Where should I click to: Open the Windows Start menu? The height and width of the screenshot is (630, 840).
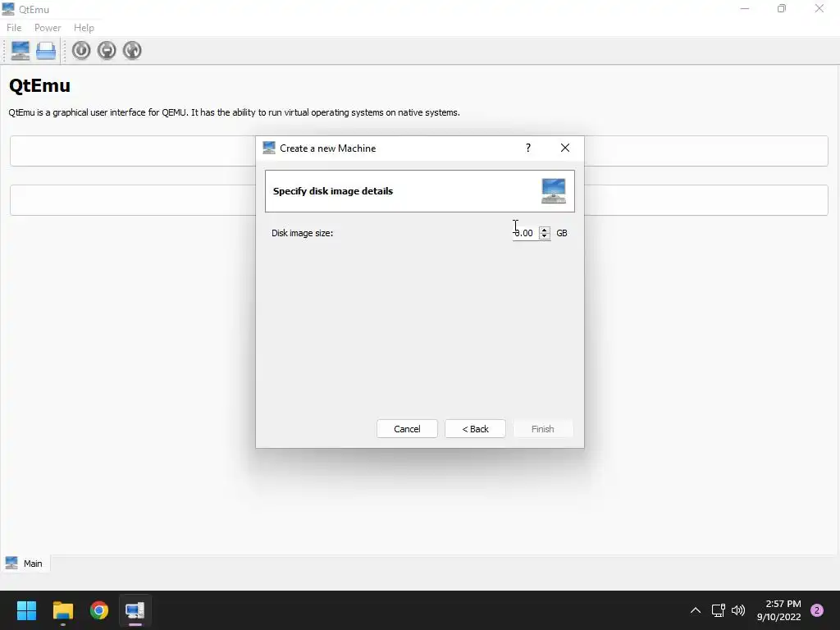pyautogui.click(x=26, y=610)
